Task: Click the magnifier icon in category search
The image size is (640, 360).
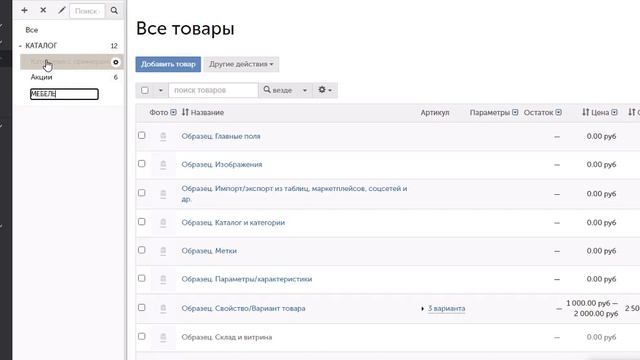Action: [114, 11]
